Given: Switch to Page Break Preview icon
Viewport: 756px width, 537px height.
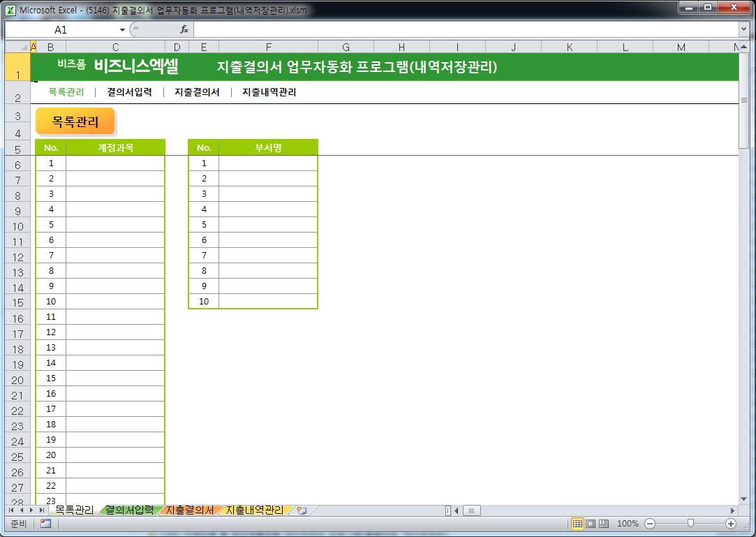Looking at the screenshot, I should [604, 524].
